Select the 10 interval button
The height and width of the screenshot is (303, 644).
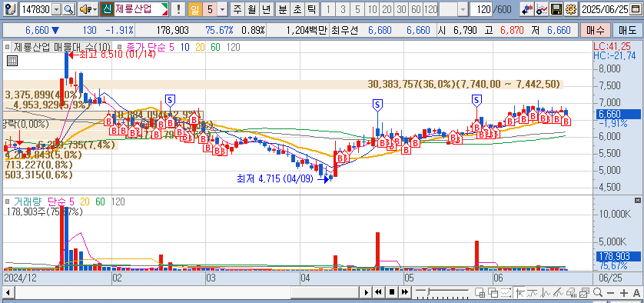pyautogui.click(x=372, y=8)
